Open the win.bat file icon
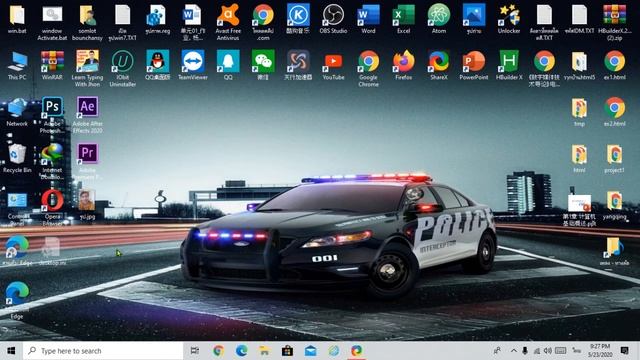The height and width of the screenshot is (360, 640). point(17,15)
